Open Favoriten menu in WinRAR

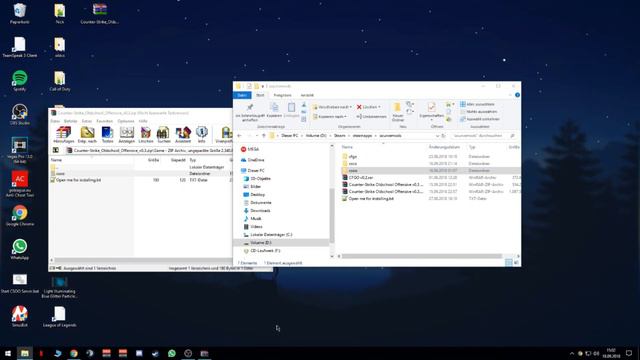point(104,121)
